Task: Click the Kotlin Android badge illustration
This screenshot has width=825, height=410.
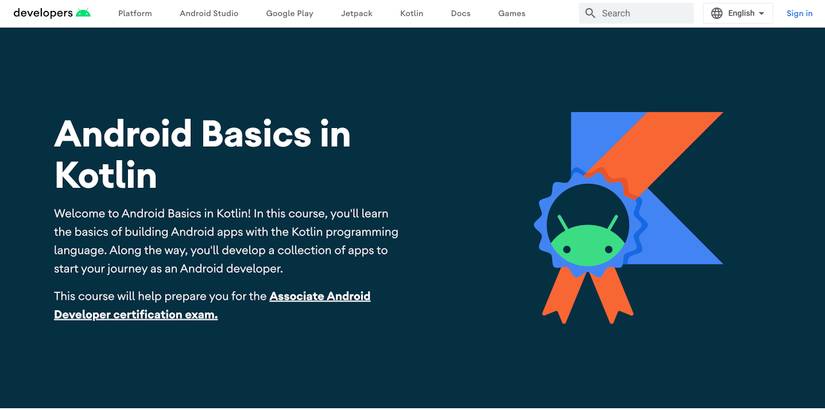Action: [x=628, y=218]
